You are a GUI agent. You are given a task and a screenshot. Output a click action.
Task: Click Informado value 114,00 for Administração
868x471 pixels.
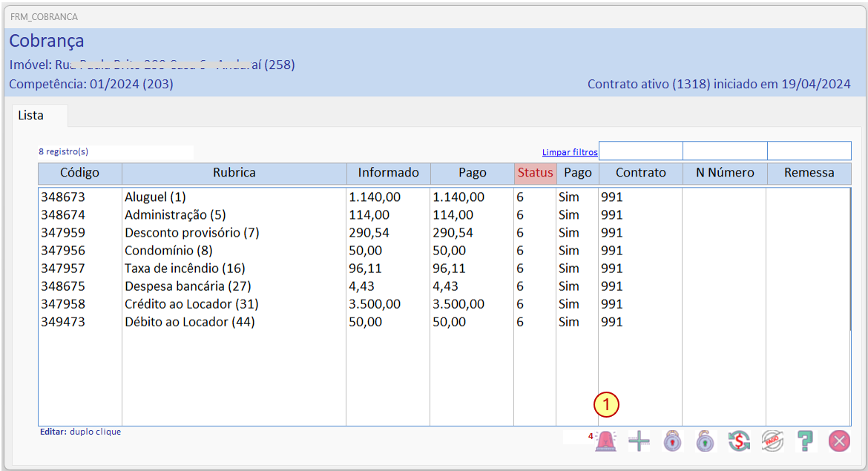point(369,215)
